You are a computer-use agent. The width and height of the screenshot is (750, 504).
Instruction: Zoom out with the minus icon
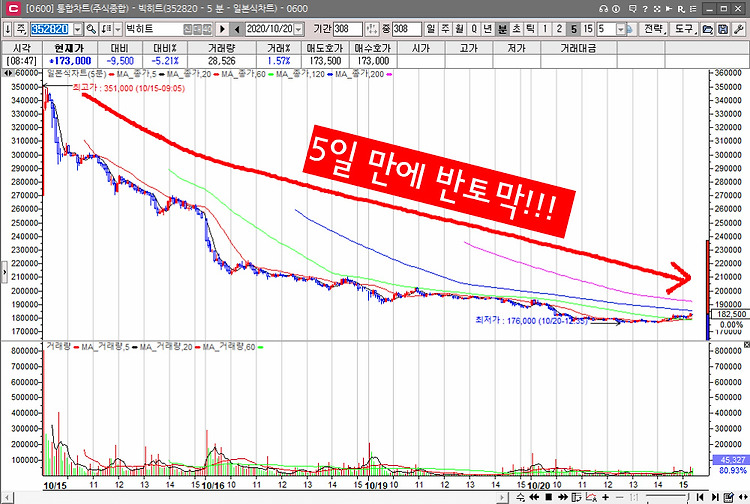click(619, 497)
